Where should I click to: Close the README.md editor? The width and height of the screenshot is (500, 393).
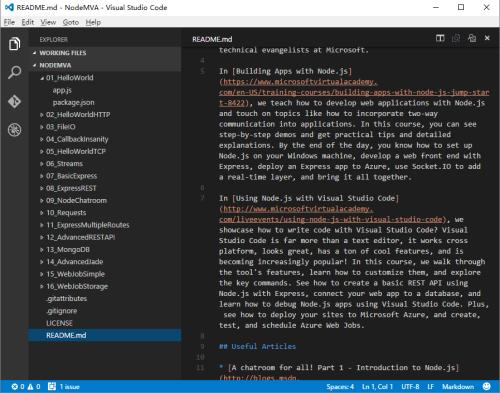487,38
